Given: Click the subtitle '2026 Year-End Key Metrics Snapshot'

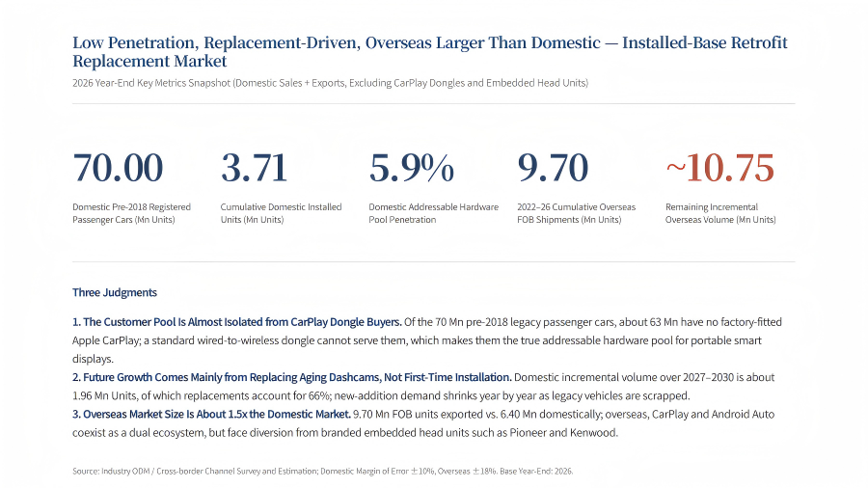Looking at the screenshot, I should (330, 83).
